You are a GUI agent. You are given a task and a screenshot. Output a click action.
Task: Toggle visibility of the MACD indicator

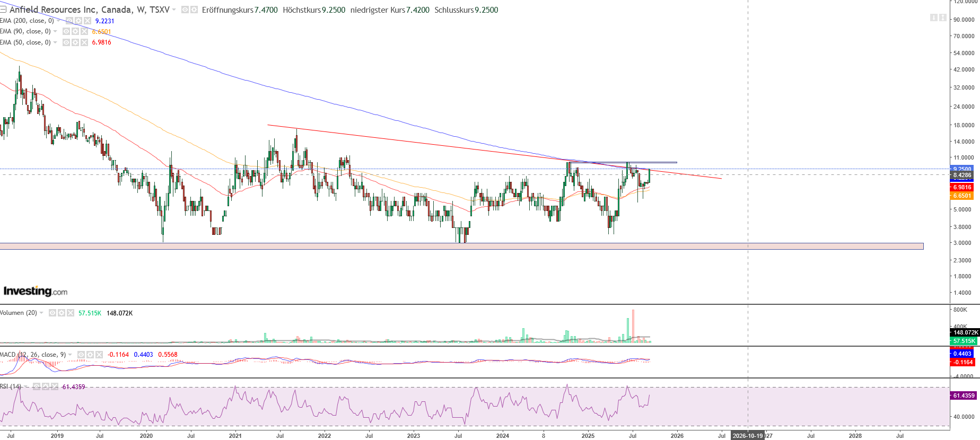[81, 355]
